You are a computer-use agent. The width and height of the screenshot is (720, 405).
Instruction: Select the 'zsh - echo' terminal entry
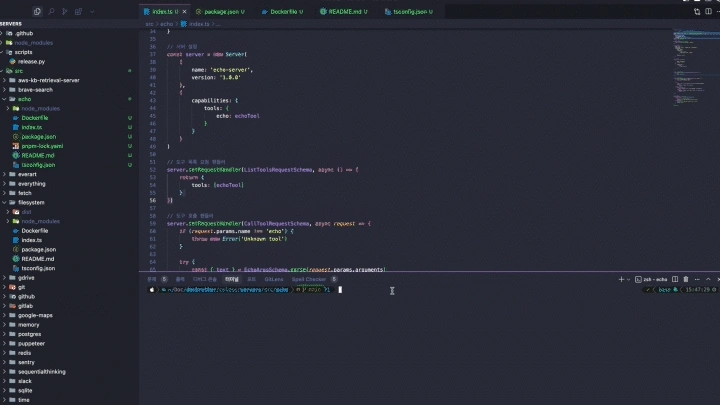click(651, 279)
